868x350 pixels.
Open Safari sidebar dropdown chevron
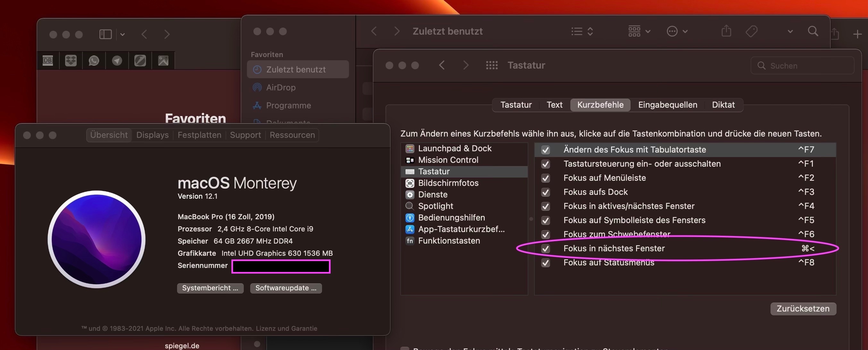pyautogui.click(x=122, y=34)
